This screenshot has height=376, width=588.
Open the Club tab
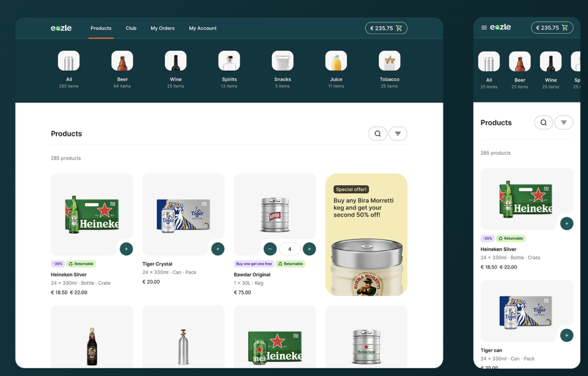(131, 28)
